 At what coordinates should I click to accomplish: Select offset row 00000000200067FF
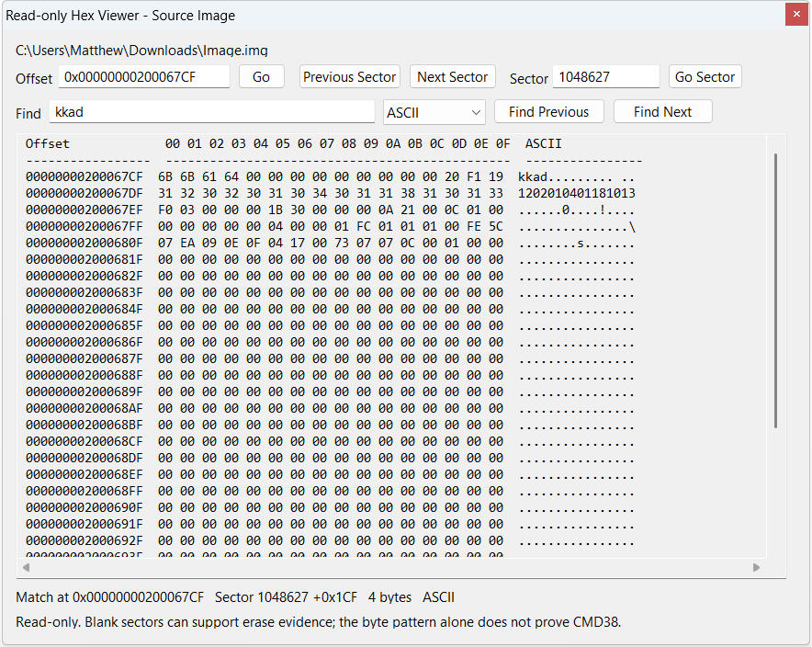click(x=331, y=226)
